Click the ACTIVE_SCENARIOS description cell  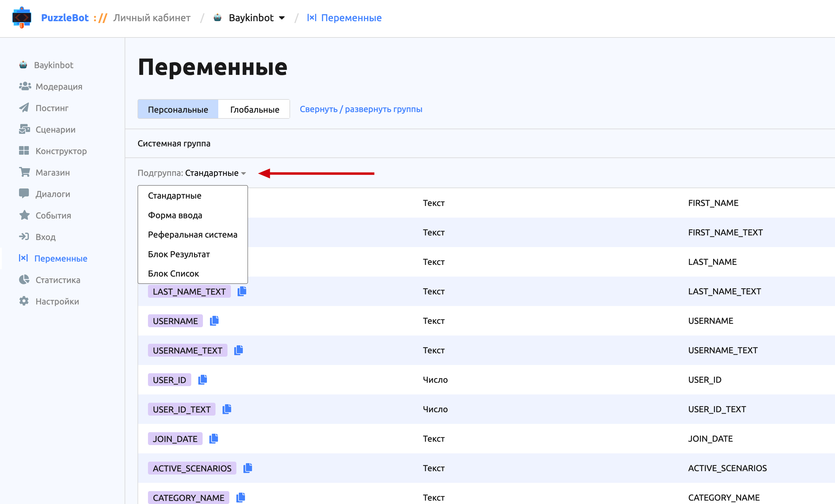coord(727,468)
